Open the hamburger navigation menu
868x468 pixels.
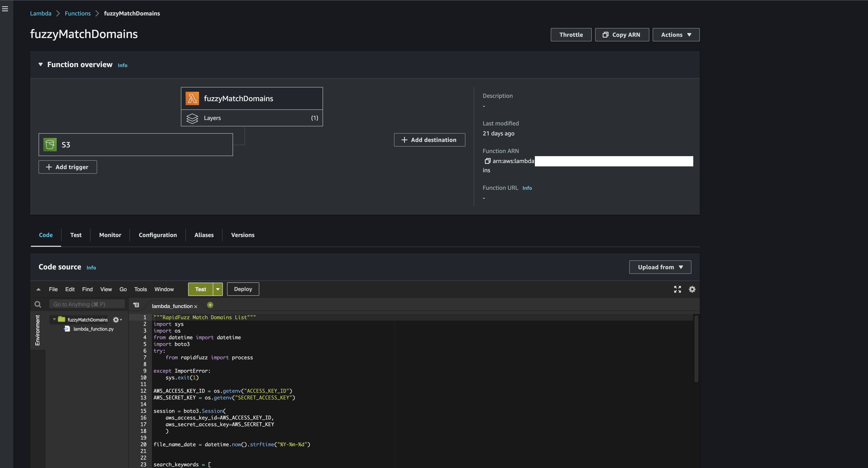pyautogui.click(x=5, y=9)
